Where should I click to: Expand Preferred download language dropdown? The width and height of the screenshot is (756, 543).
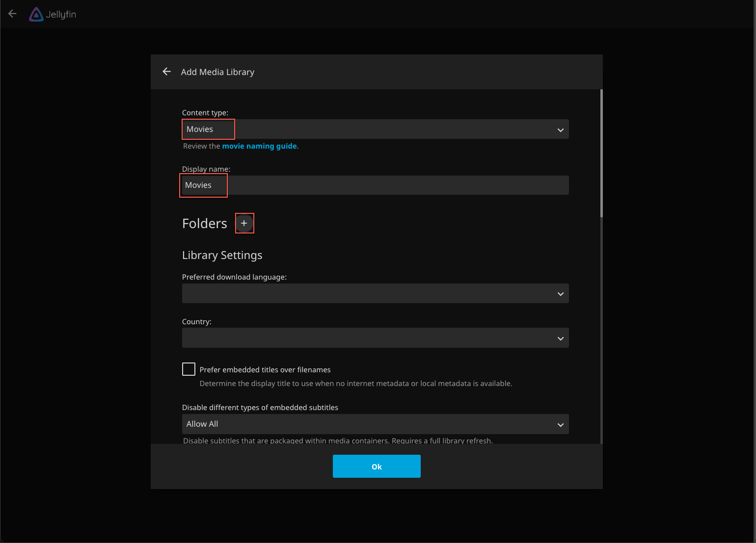tap(375, 293)
